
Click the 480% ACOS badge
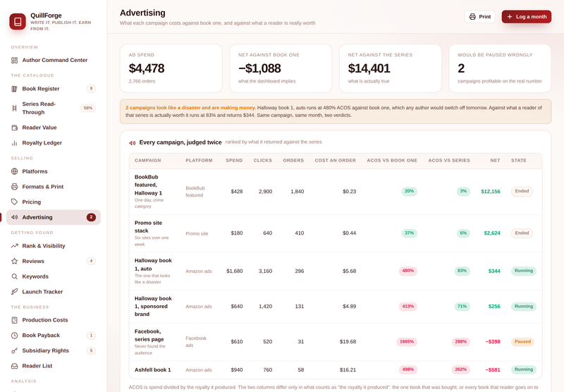[x=408, y=271]
